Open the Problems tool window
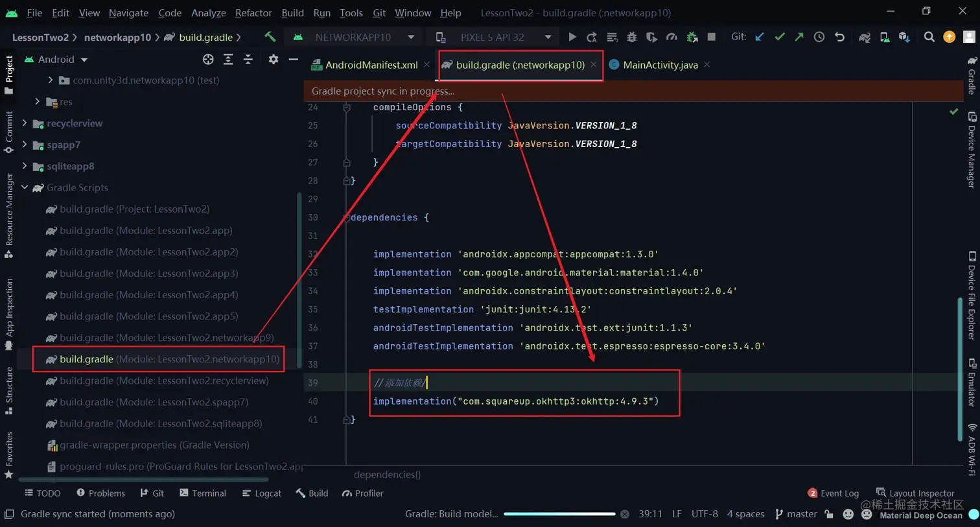This screenshot has width=980, height=527. (x=100, y=493)
